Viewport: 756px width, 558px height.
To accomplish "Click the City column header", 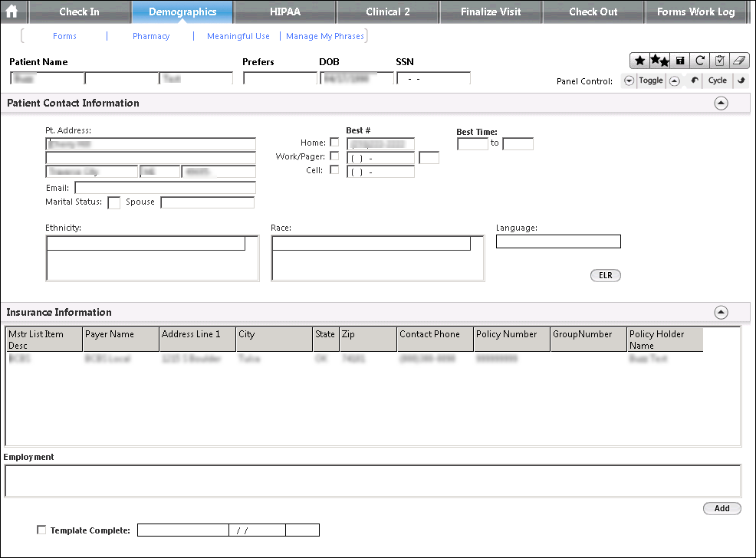I will (274, 340).
